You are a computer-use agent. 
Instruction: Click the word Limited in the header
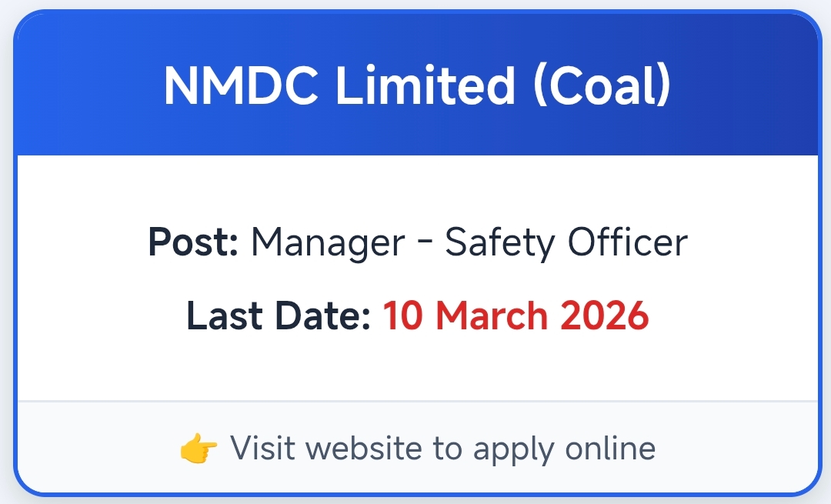tap(426, 85)
